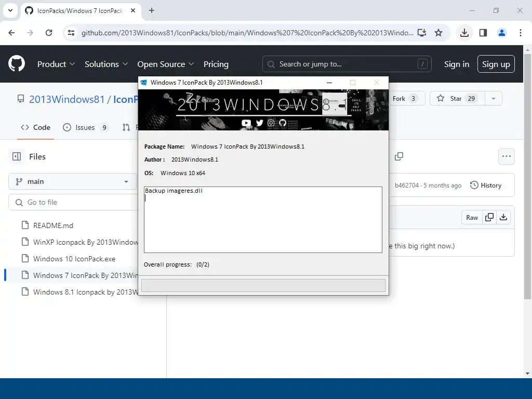This screenshot has width=532, height=399.
Task: Click Sign in
Action: pyautogui.click(x=456, y=64)
